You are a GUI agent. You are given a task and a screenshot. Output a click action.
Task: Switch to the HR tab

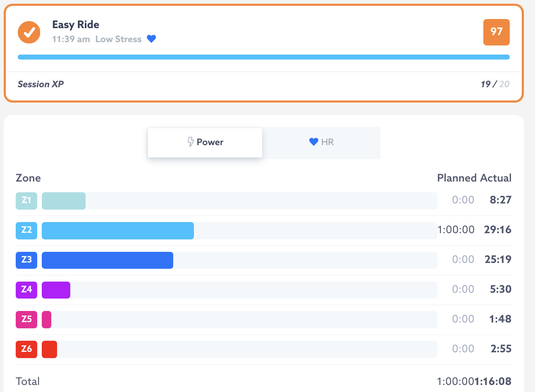pos(321,143)
